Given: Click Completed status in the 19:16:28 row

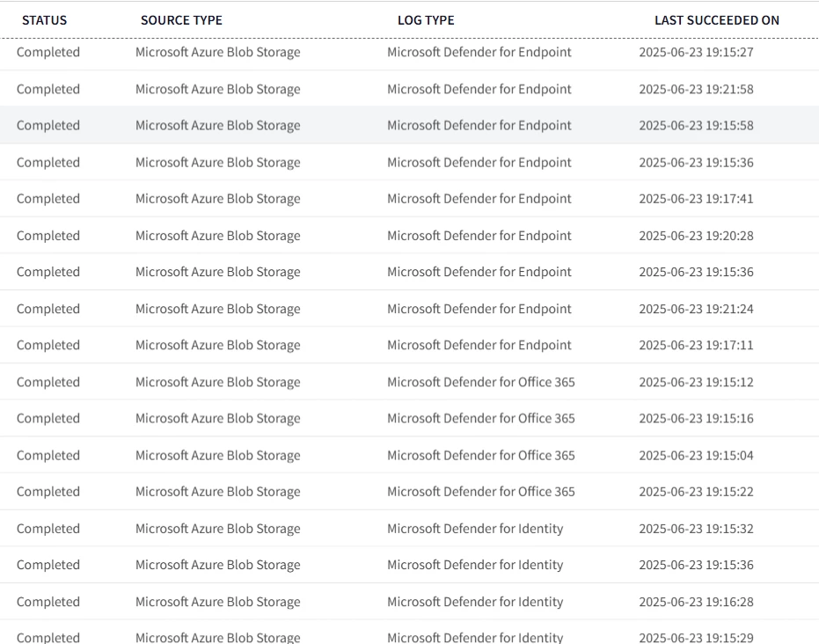Looking at the screenshot, I should (48, 603).
